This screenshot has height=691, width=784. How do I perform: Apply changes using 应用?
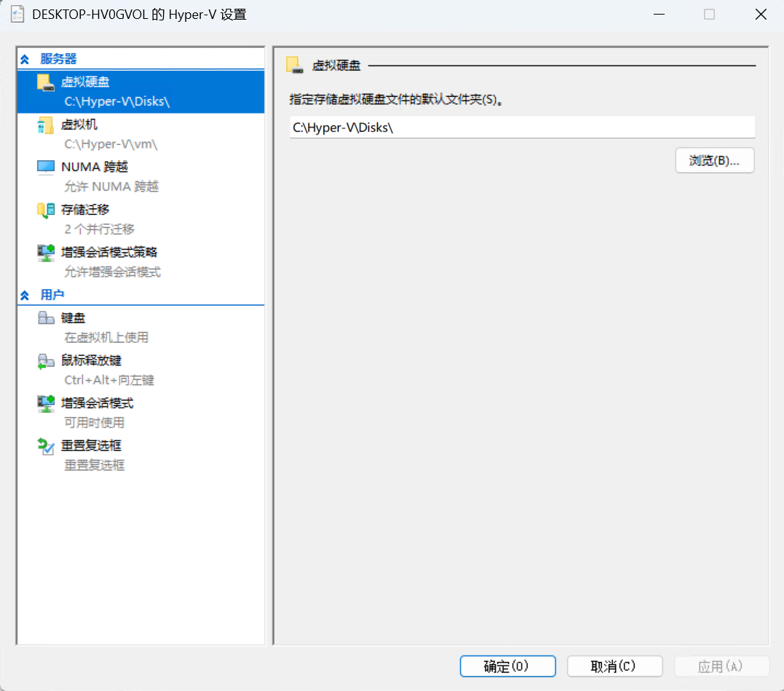(x=721, y=666)
